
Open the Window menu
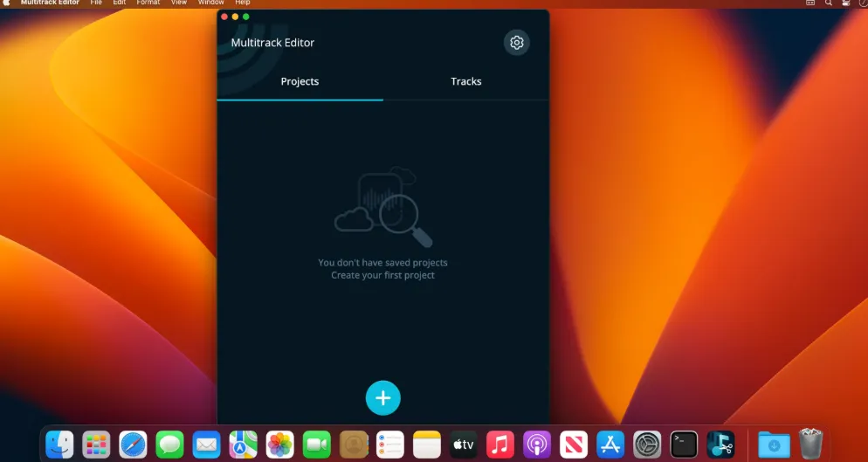211,3
